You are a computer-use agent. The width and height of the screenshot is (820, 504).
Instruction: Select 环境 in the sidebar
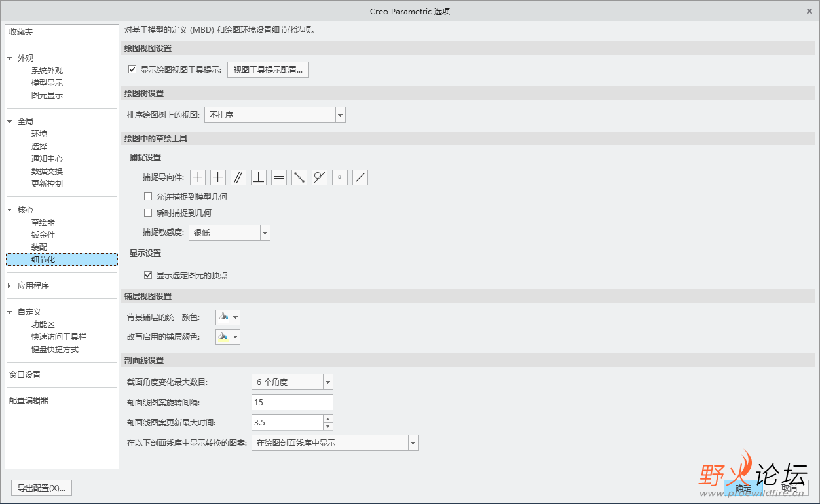[39, 134]
